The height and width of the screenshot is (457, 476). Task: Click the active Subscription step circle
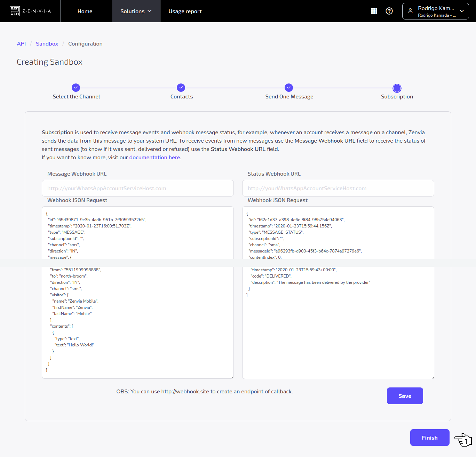tap(397, 88)
